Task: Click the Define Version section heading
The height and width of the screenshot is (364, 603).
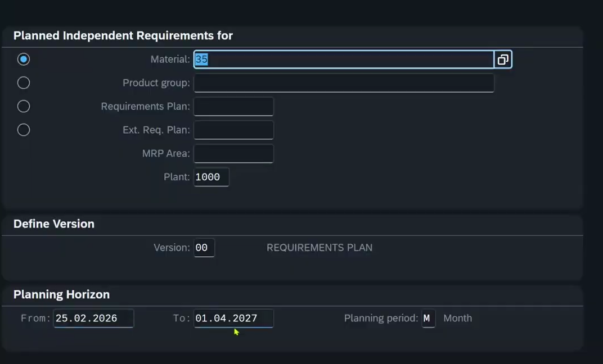Action: 54,224
